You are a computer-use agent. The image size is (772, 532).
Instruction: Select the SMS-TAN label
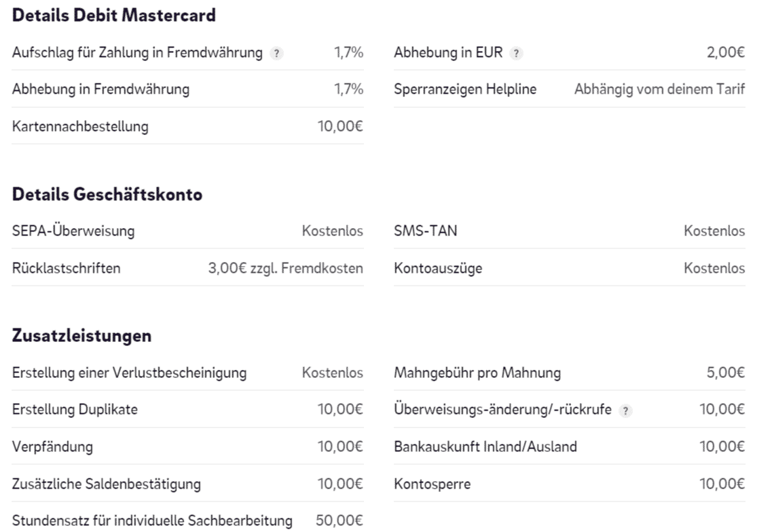pos(426,231)
